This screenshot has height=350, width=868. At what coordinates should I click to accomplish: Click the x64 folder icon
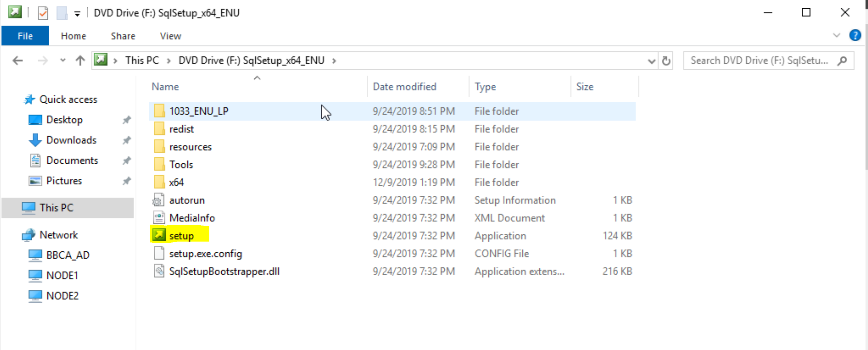(159, 182)
